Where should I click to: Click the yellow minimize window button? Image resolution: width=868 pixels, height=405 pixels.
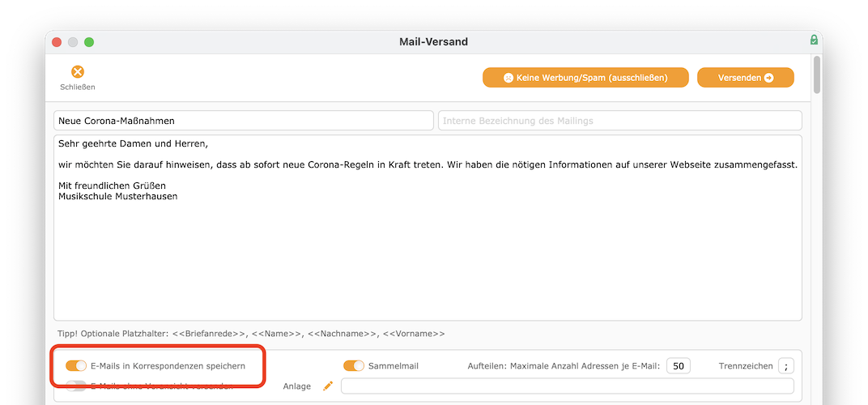73,42
